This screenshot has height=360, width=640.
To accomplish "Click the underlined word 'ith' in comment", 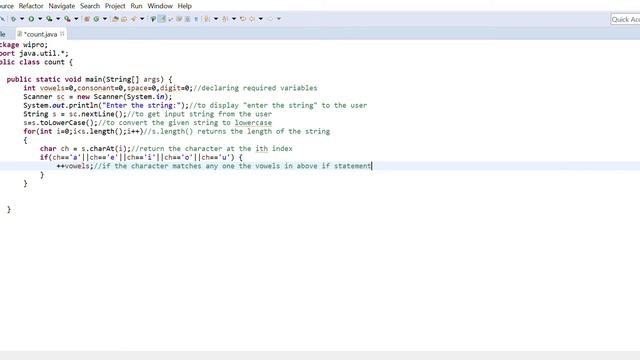I will point(262,149).
